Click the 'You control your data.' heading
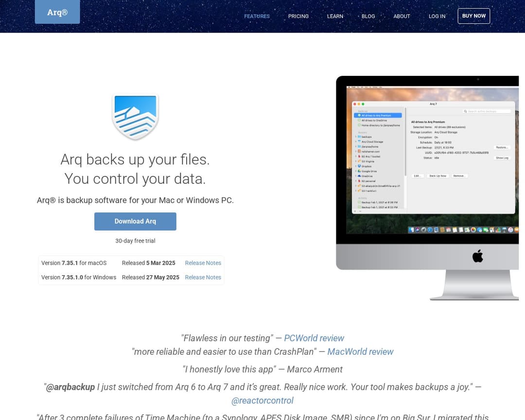The height and width of the screenshot is (420, 525). pos(135,179)
